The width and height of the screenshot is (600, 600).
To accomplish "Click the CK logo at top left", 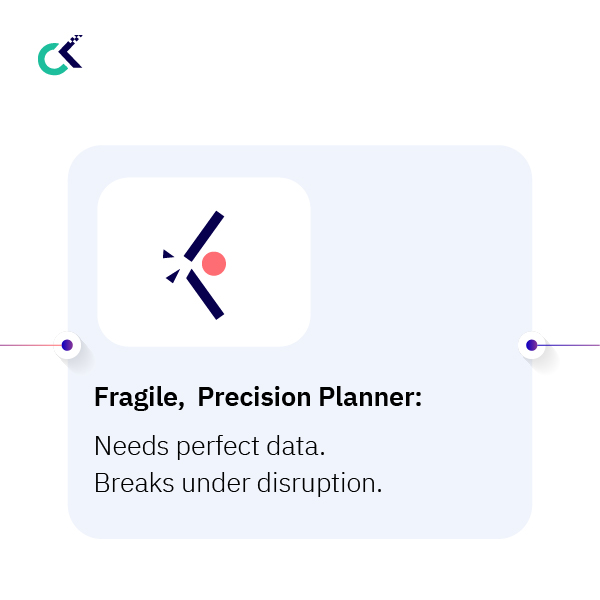I will click(x=60, y=56).
